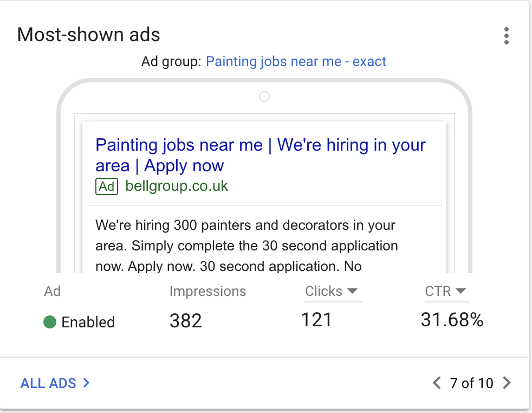Click the Most-shown ads card title
The height and width of the screenshot is (413, 532).
coord(88,35)
